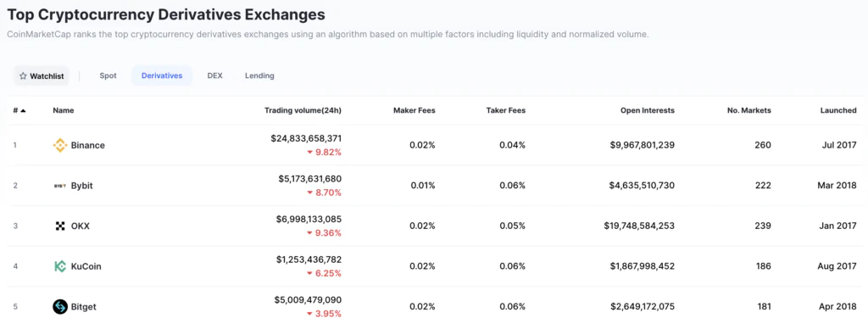Click the Binance logo icon
The width and height of the screenshot is (868, 318).
click(x=60, y=145)
